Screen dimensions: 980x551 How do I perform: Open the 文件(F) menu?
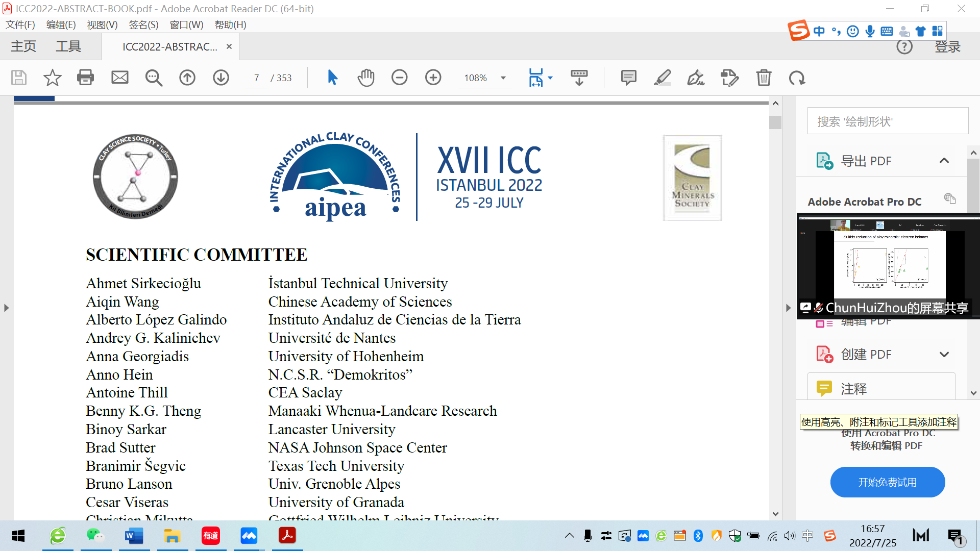20,25
